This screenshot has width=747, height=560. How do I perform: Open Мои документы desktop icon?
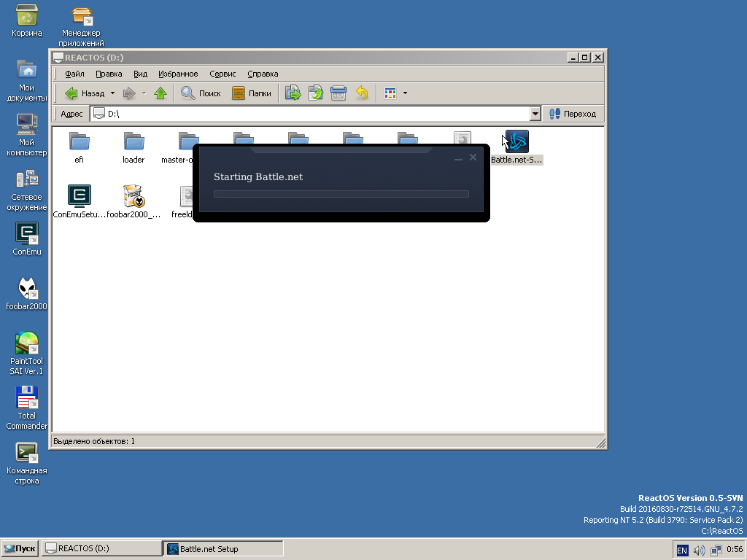click(x=27, y=81)
